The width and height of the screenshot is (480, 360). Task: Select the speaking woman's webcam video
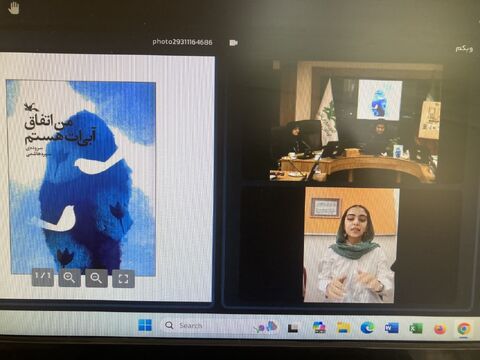click(352, 245)
